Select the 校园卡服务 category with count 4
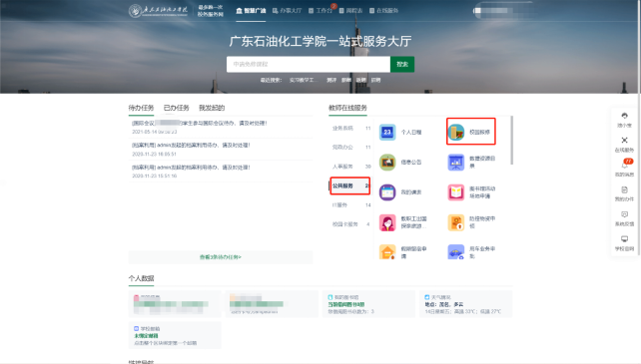Viewport: 641px width, 364px height. tap(350, 224)
